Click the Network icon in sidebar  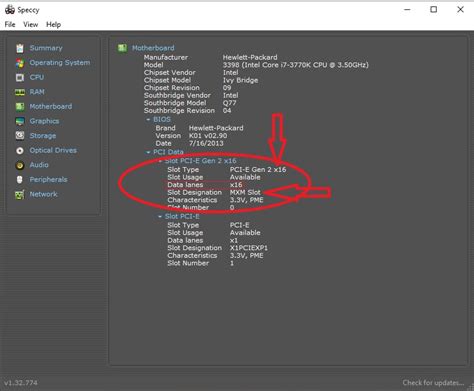click(x=20, y=194)
